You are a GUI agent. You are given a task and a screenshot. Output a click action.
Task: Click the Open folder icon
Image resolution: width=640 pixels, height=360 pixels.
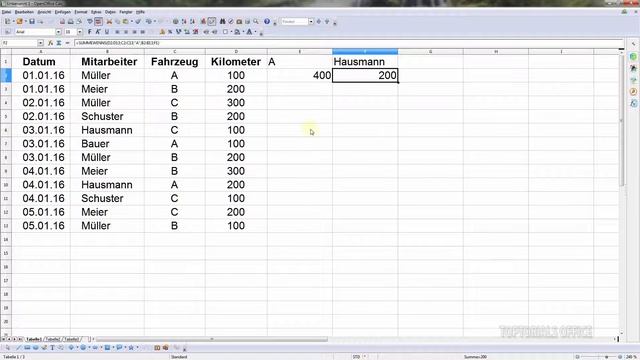19,21
